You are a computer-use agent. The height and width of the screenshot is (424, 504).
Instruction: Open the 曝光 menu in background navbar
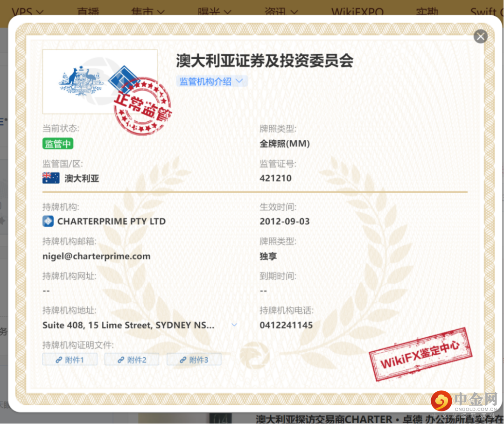(214, 12)
